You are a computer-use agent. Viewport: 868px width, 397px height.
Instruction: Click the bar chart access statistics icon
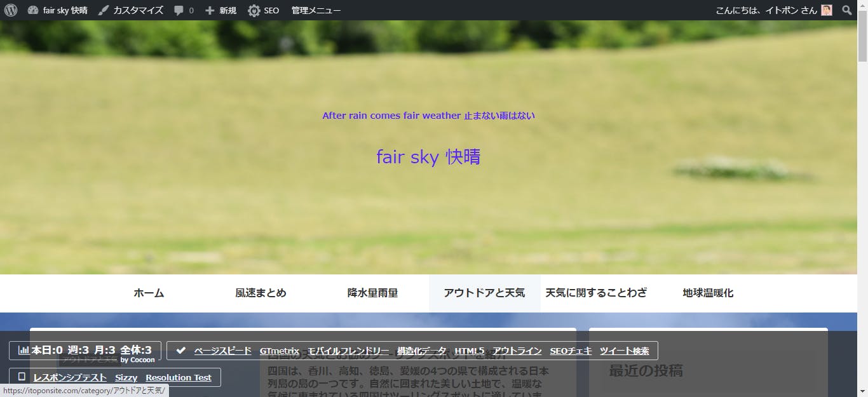coord(24,350)
